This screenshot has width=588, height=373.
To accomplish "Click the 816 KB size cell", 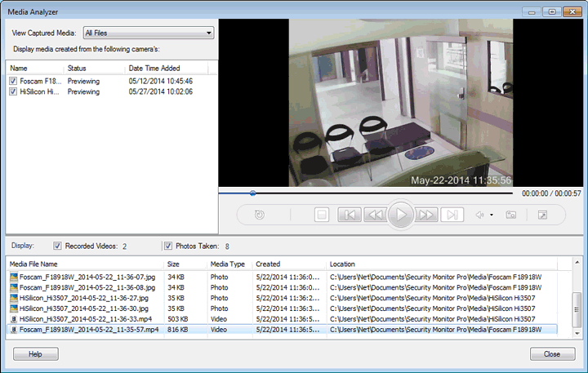I will 178,330.
